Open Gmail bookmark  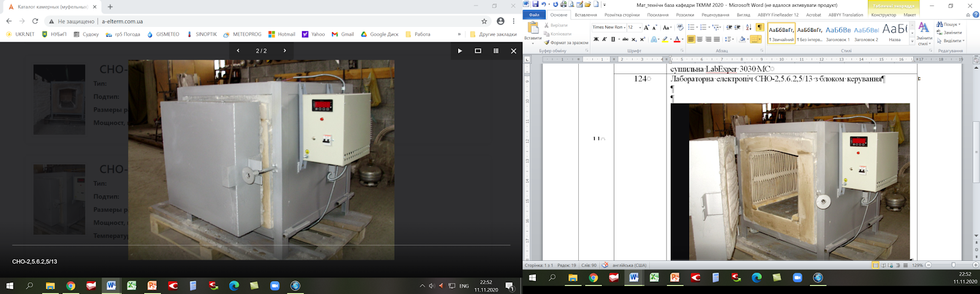tap(343, 34)
